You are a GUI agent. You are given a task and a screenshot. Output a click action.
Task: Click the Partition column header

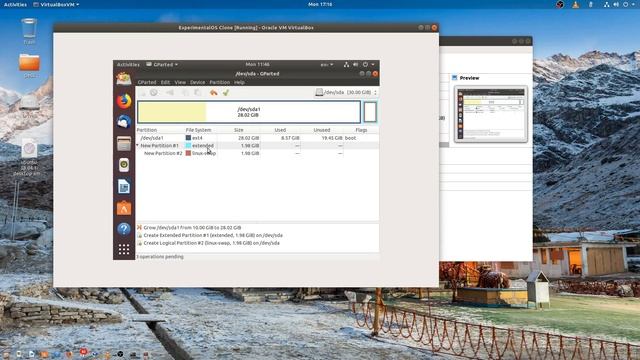pos(147,130)
